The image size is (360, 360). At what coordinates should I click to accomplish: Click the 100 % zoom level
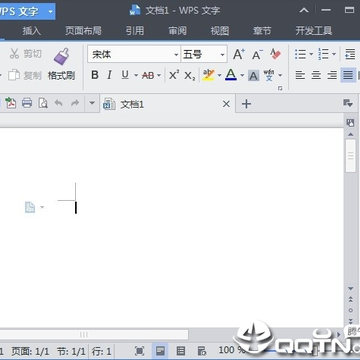coord(232,350)
